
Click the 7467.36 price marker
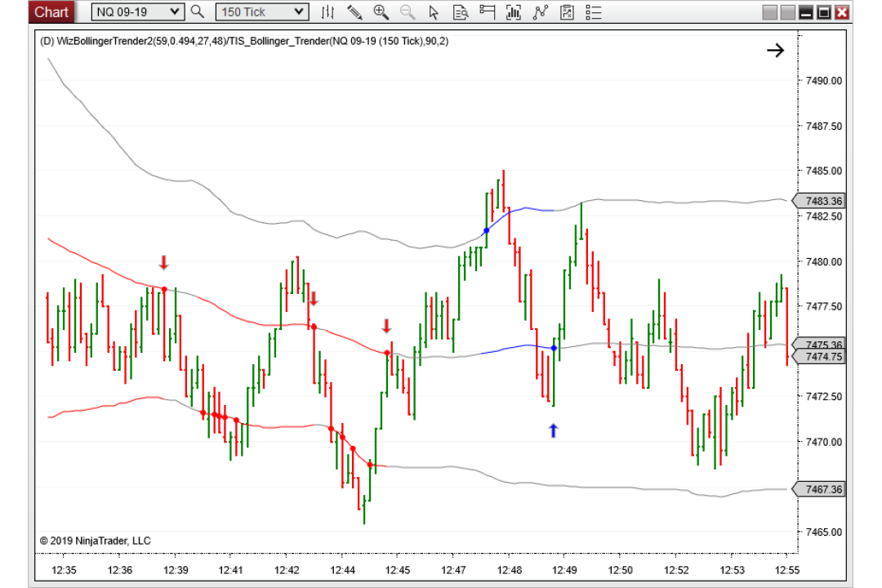(x=818, y=489)
